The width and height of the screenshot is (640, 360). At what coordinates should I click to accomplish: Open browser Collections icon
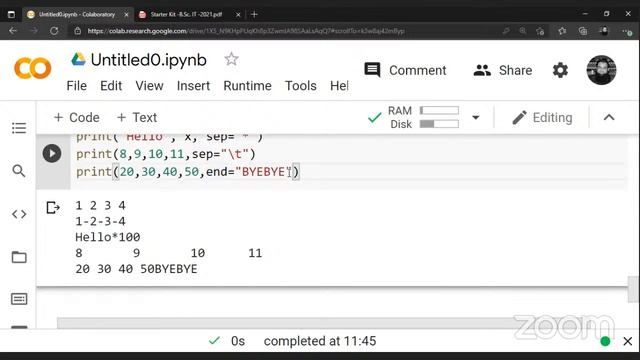[x=582, y=31]
